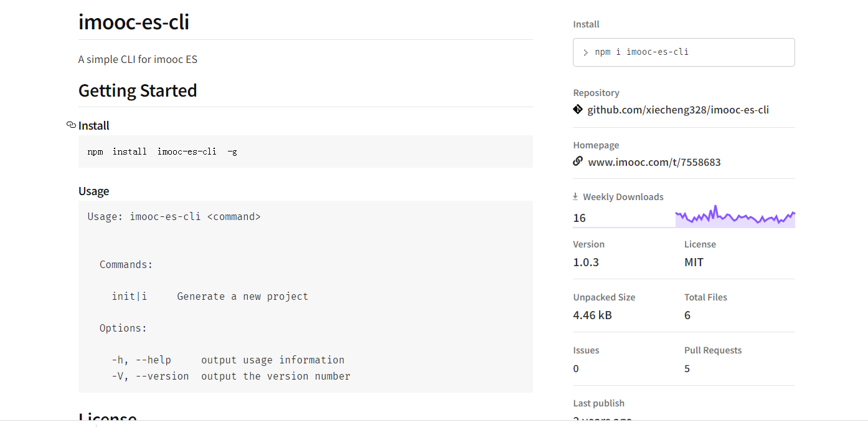Viewport: 868px width, 427px height.
Task: Click the Issues count 0
Action: click(x=576, y=368)
